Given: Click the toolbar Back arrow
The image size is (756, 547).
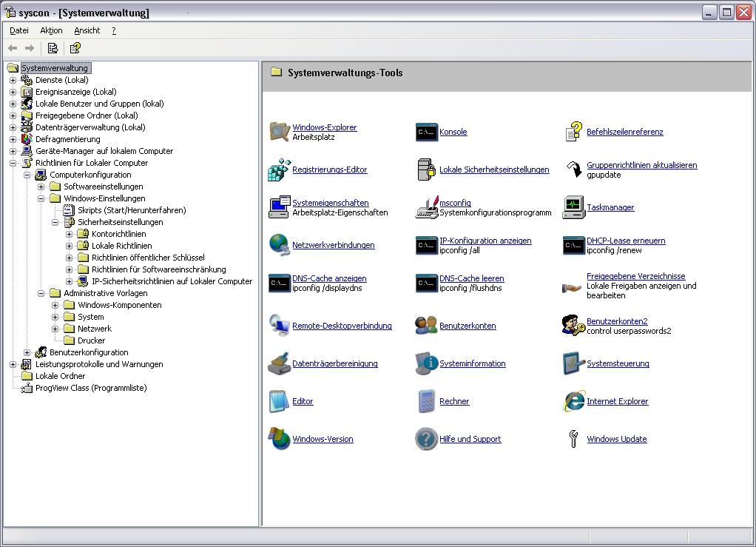Looking at the screenshot, I should (13, 48).
